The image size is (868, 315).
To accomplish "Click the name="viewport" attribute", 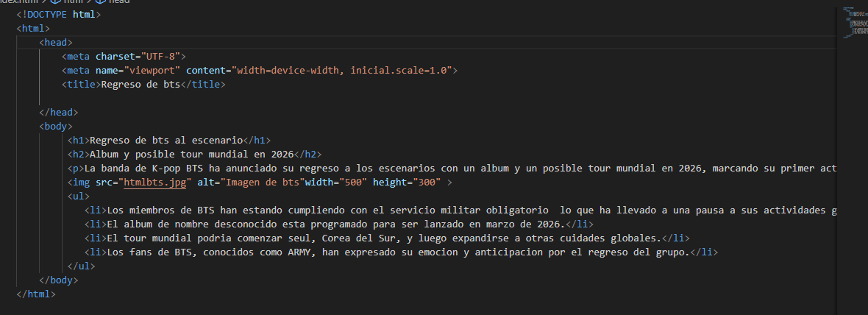I will (138, 71).
